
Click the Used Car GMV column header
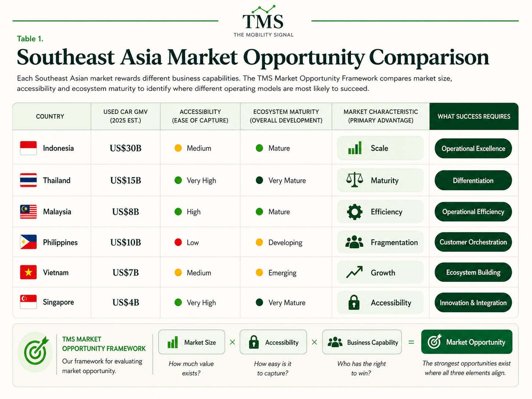[126, 116]
